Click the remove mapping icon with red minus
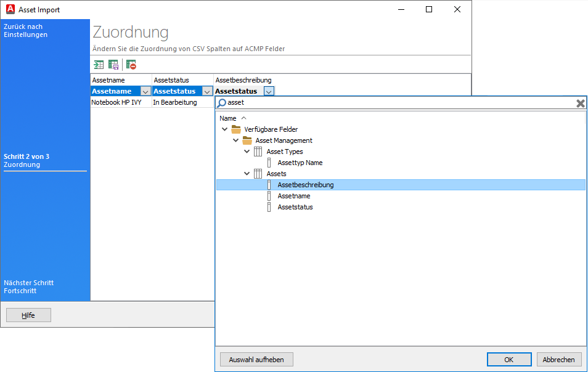The width and height of the screenshot is (588, 372). point(131,65)
